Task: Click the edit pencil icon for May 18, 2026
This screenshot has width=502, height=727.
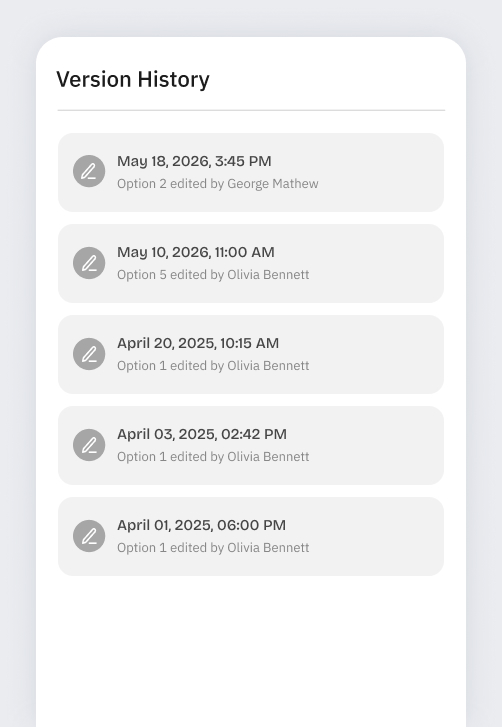Action: pyautogui.click(x=89, y=171)
